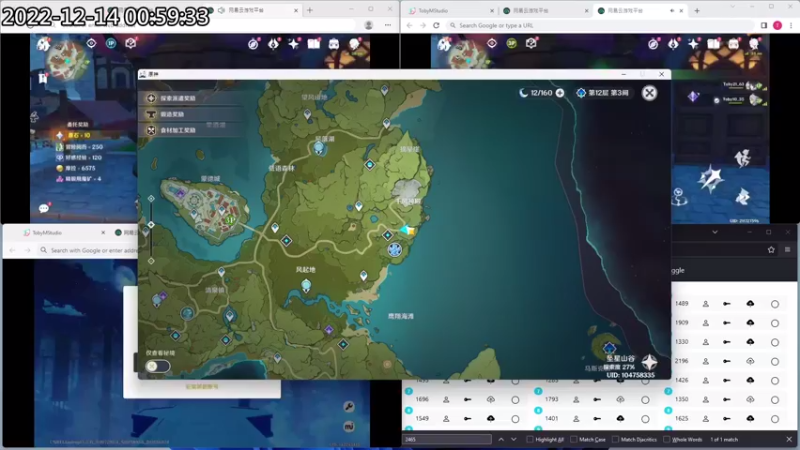Click the cloud icon in row 1549
This screenshot has width=800, height=450.
point(490,418)
